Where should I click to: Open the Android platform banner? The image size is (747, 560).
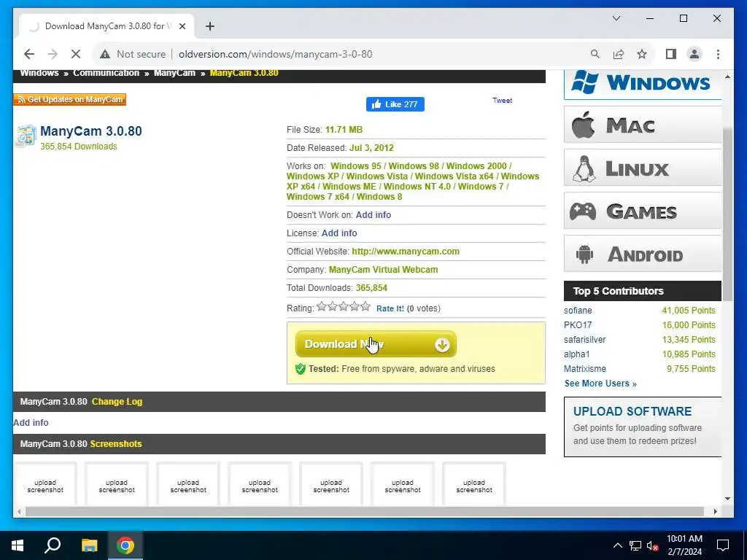pyautogui.click(x=642, y=254)
